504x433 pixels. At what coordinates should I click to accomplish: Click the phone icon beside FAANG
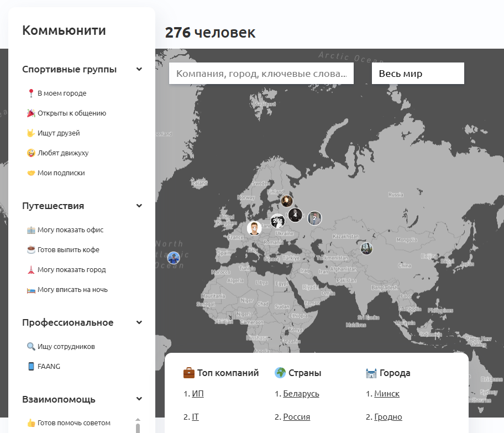[x=31, y=367]
